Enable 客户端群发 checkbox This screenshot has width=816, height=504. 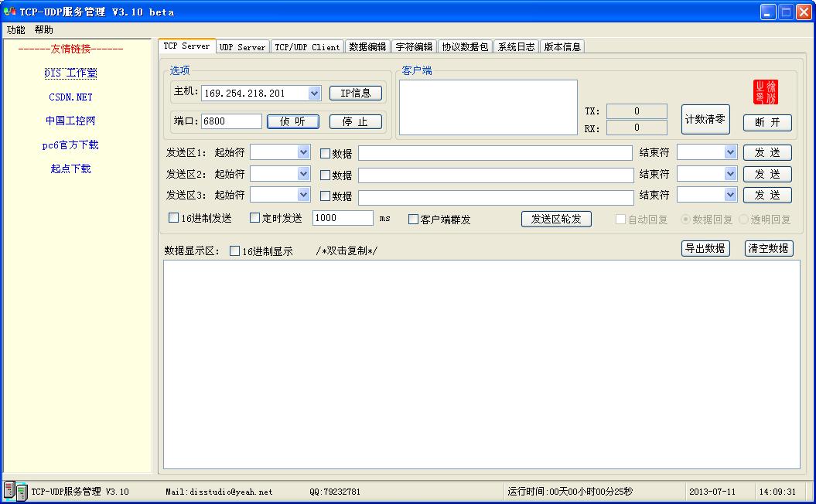pos(413,220)
